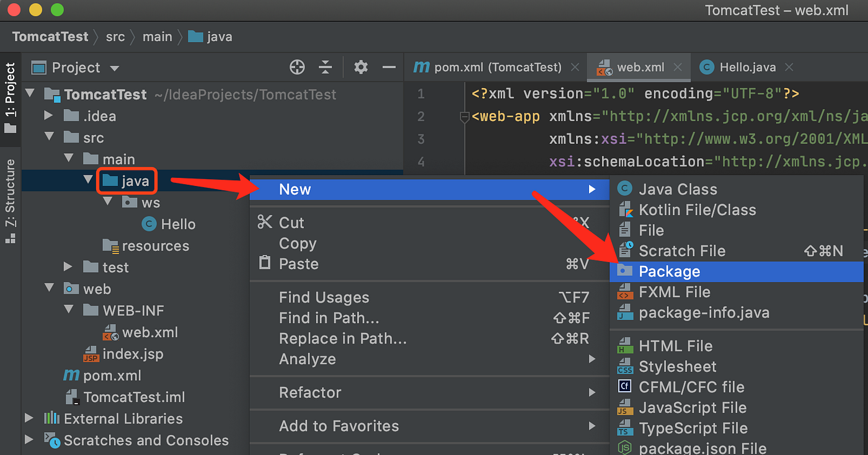Image resolution: width=868 pixels, height=455 pixels.
Task: Click the locate/scroll-from-source crosshair icon
Action: [297, 68]
